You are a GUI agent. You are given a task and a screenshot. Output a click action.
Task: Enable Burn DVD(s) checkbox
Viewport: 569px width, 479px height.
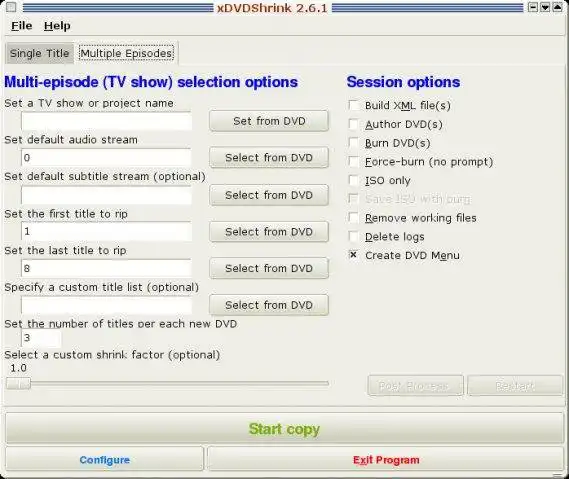[353, 143]
